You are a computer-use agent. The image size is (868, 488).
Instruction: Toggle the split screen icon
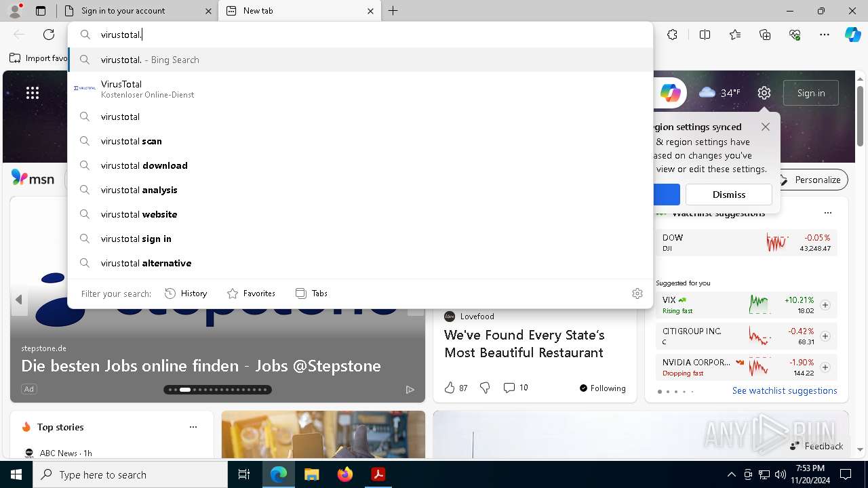point(705,35)
